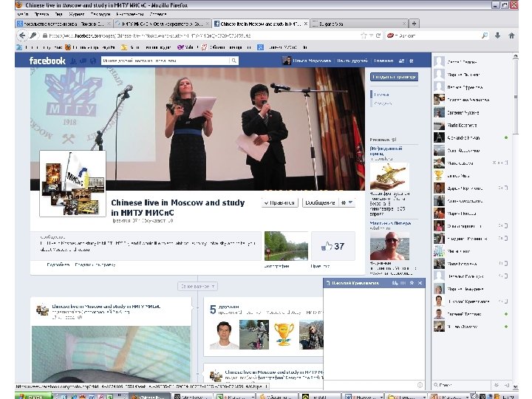Switch to the НИТУ МИСиС browser tab
This screenshot has width=532, height=399.
click(x=162, y=24)
